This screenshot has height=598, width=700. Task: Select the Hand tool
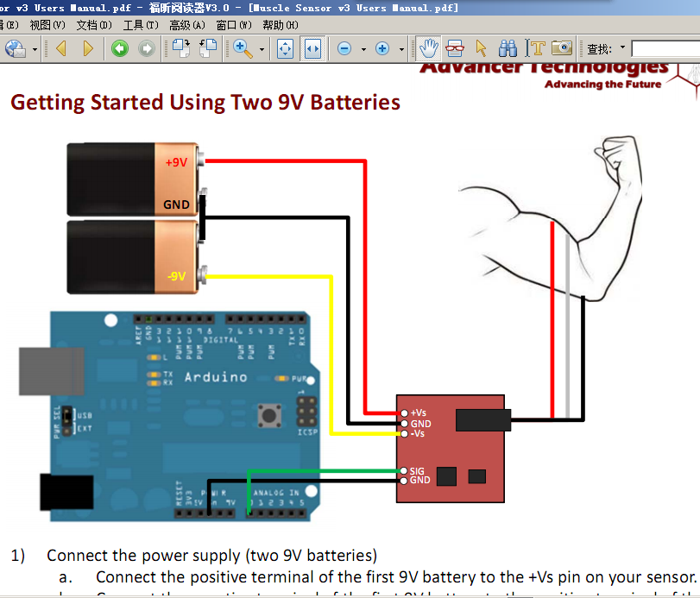tap(429, 48)
